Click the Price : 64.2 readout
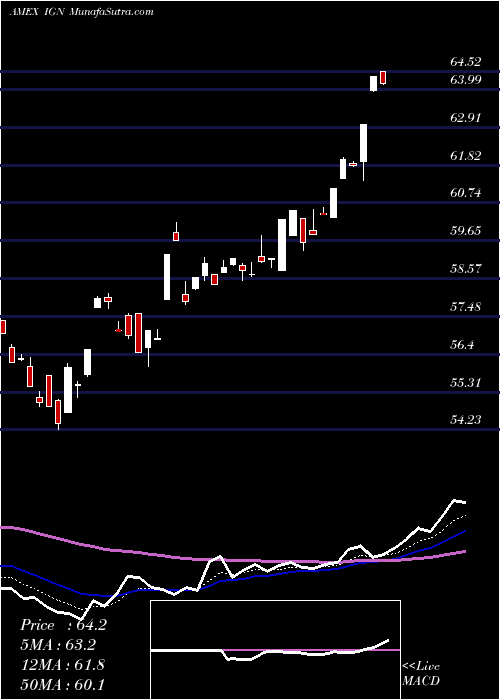Viewport: 500px width, 700px height. point(63,625)
